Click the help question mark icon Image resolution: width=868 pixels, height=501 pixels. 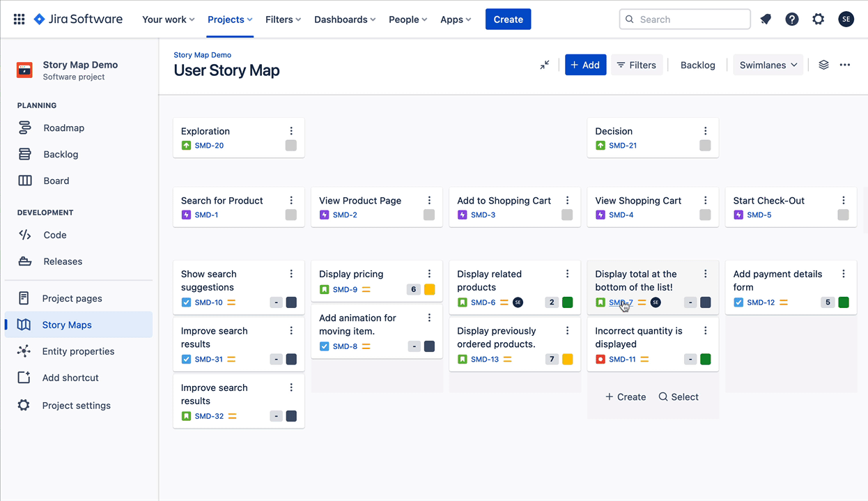point(792,20)
